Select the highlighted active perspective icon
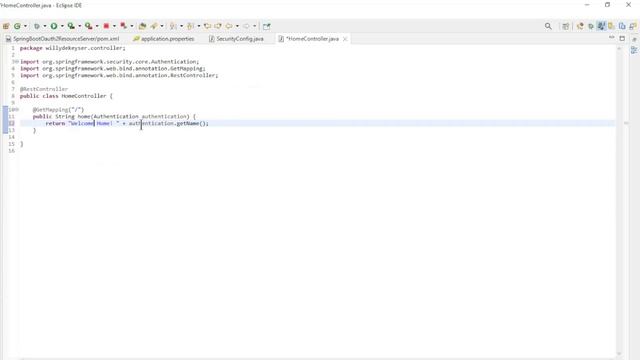 pos(601,26)
